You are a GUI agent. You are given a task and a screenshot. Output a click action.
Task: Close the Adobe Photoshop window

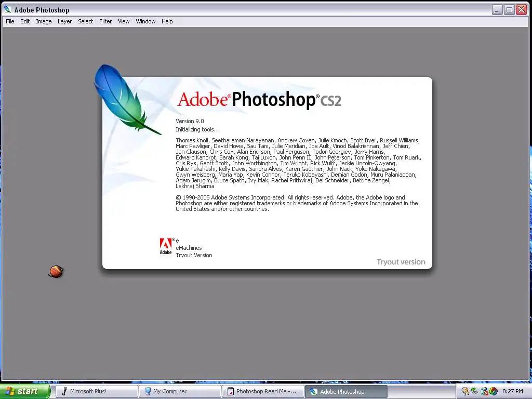pos(522,10)
